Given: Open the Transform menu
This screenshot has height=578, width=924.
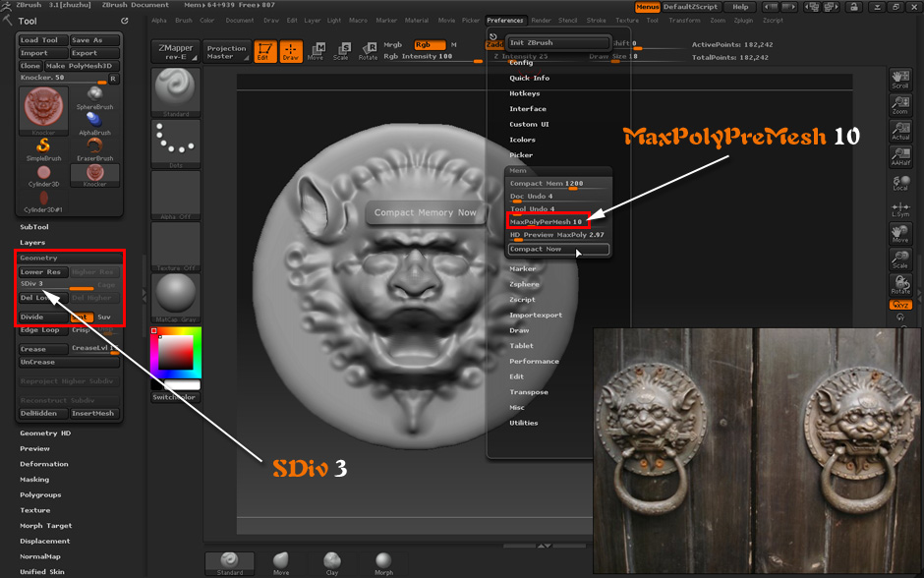Looking at the screenshot, I should 685,21.
